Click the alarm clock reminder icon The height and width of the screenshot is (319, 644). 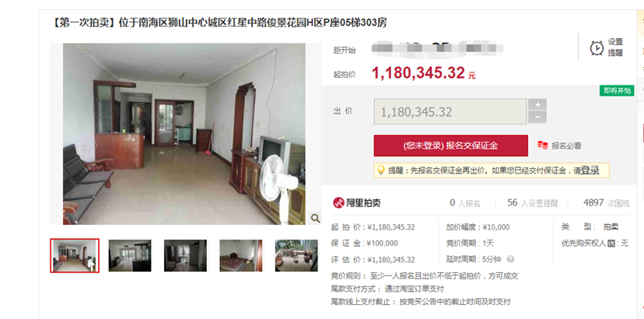tap(597, 47)
